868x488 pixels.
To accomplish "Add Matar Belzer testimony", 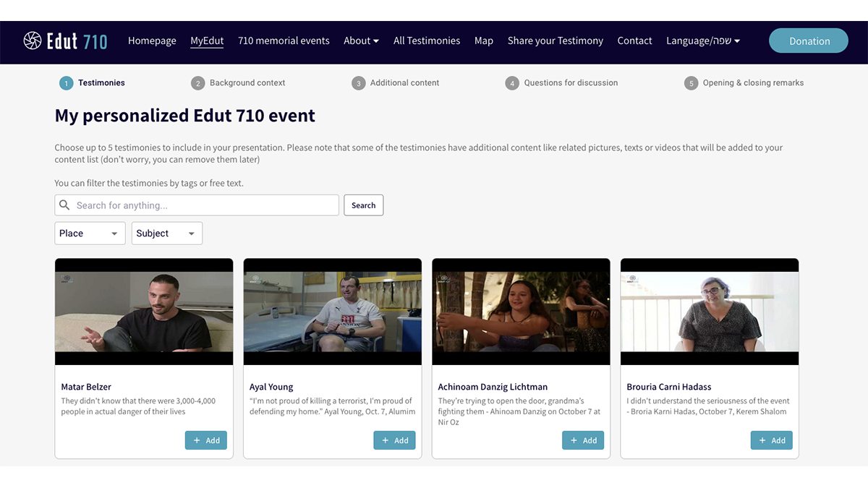I will point(206,440).
